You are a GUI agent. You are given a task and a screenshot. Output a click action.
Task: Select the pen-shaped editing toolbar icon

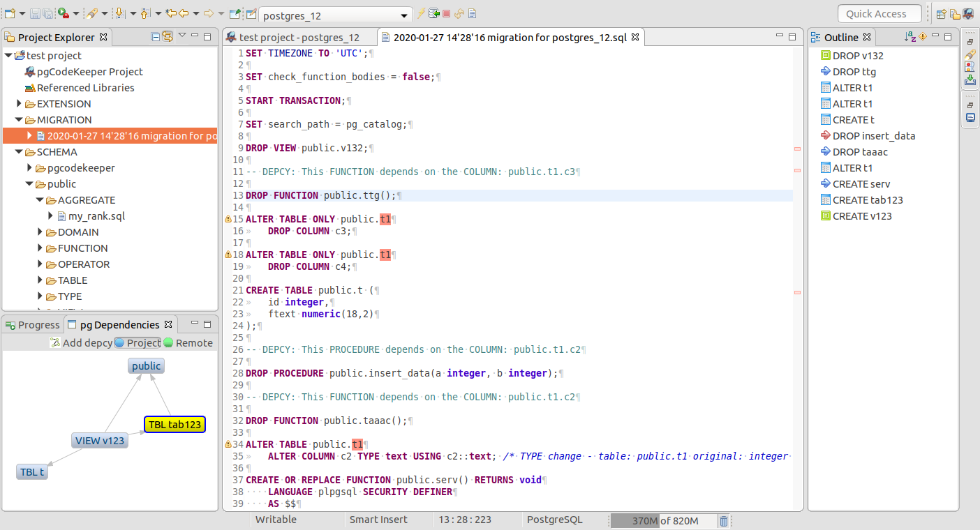(91, 13)
